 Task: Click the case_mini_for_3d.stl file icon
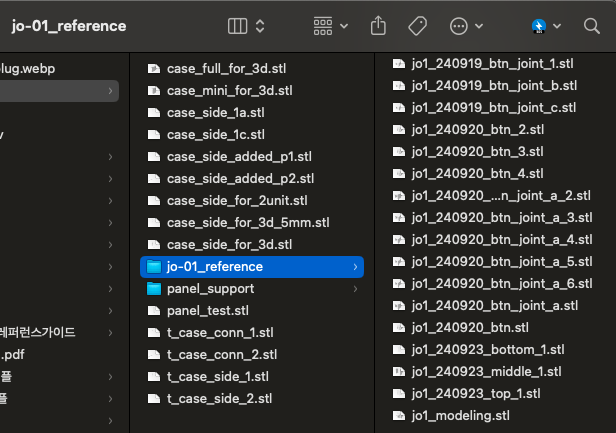154,91
